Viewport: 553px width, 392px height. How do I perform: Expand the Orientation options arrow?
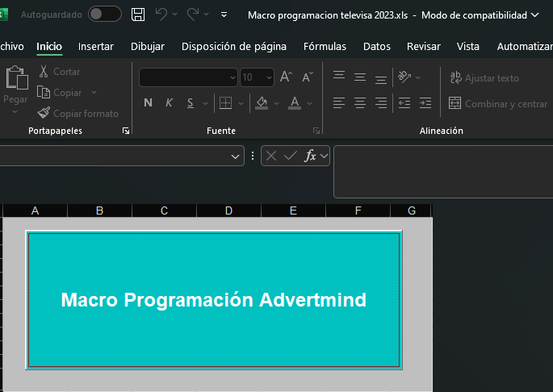pos(418,77)
